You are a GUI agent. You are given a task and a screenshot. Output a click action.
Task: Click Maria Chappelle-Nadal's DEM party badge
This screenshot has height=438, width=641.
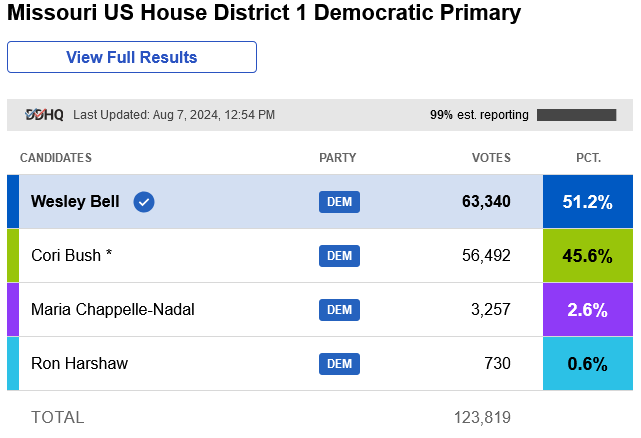[x=339, y=310]
